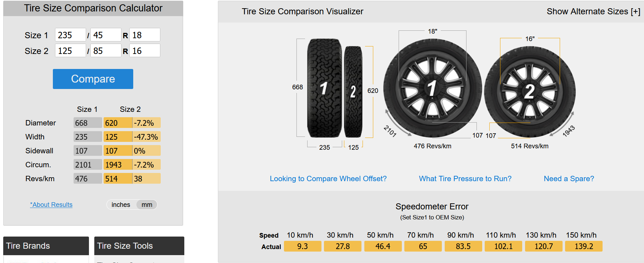
Task: Expand Show Alternate Sizes [+]
Action: (x=593, y=11)
